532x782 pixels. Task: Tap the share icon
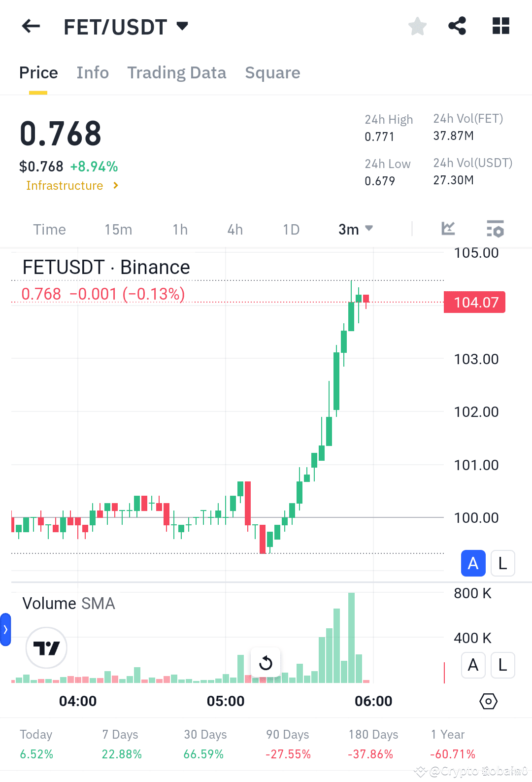pos(457,26)
